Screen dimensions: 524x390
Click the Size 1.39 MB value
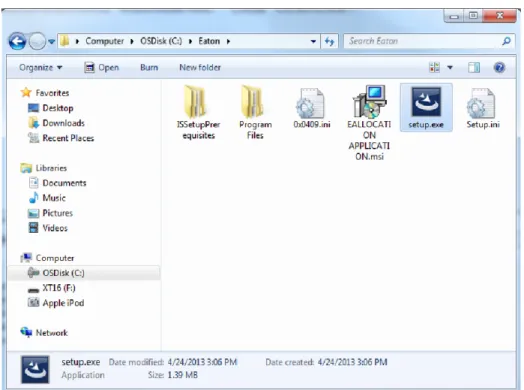click(182, 375)
